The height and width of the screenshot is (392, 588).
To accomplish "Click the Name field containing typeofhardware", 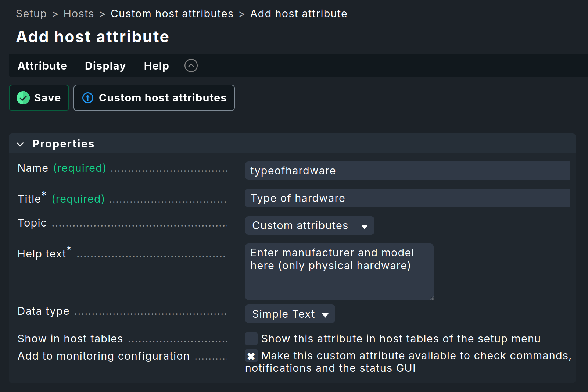I will click(x=407, y=170).
